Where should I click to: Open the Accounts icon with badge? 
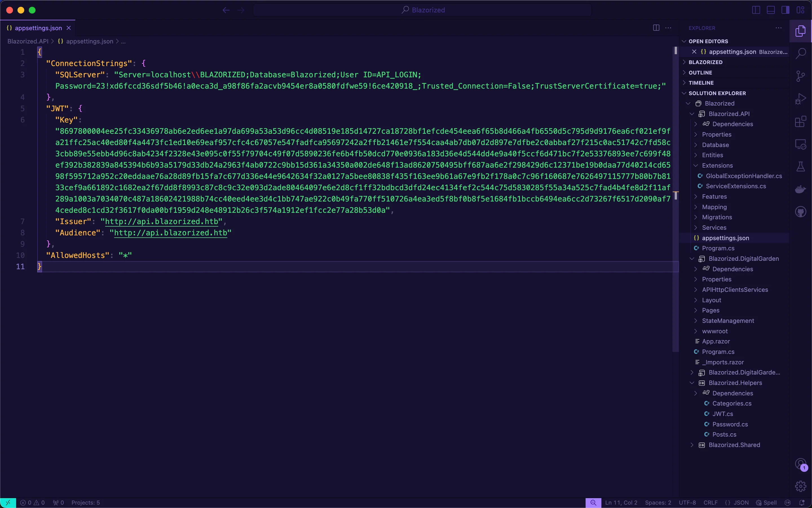tap(801, 464)
